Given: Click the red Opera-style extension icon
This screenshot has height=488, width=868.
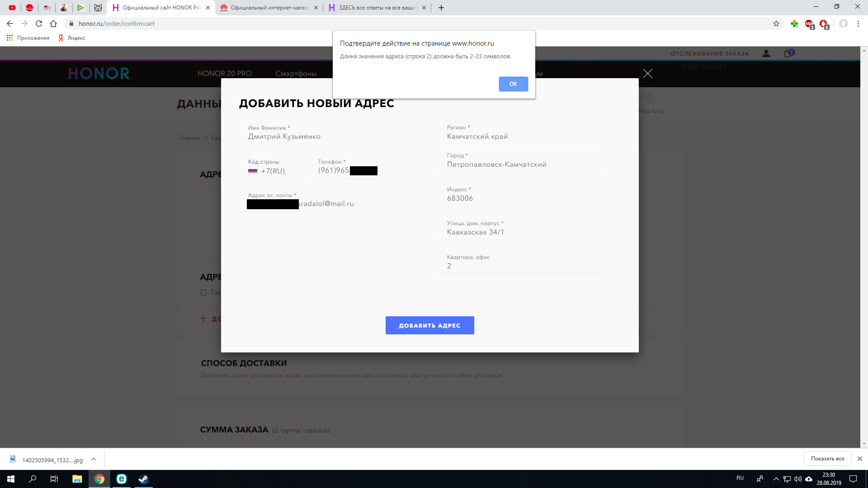Looking at the screenshot, I should tap(824, 24).
